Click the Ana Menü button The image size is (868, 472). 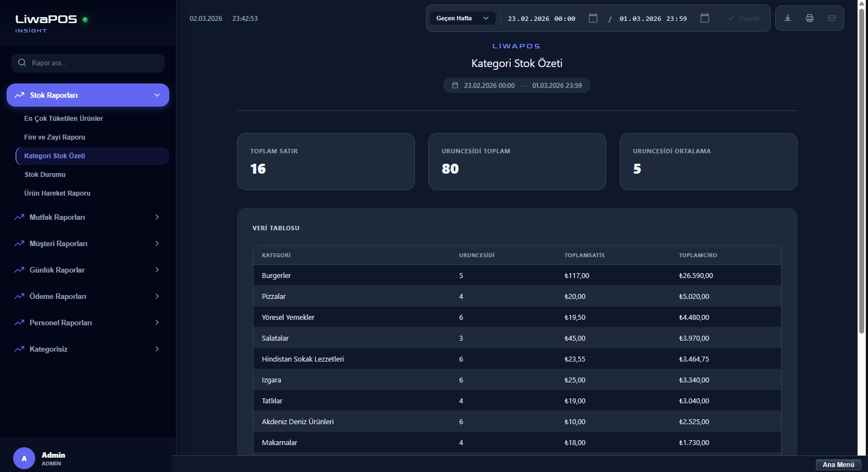tap(838, 465)
